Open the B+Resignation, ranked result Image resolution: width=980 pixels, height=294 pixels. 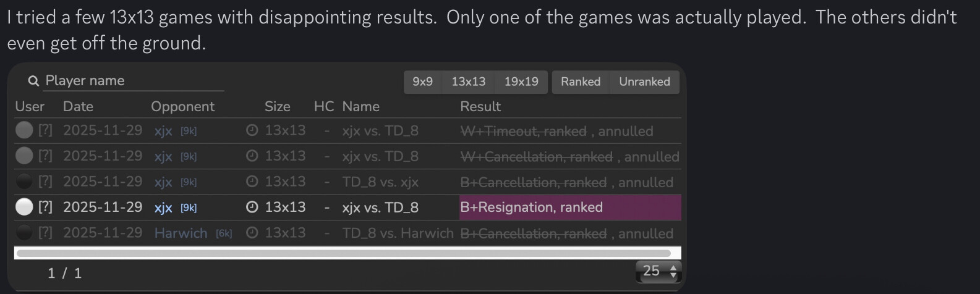pyautogui.click(x=531, y=207)
